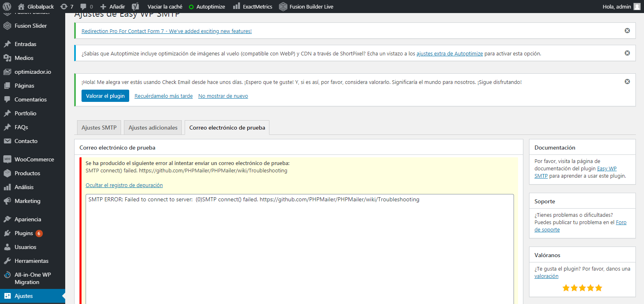Click the WooCommerce icon in the sidebar
This screenshot has height=304, width=644.
pos(7,159)
